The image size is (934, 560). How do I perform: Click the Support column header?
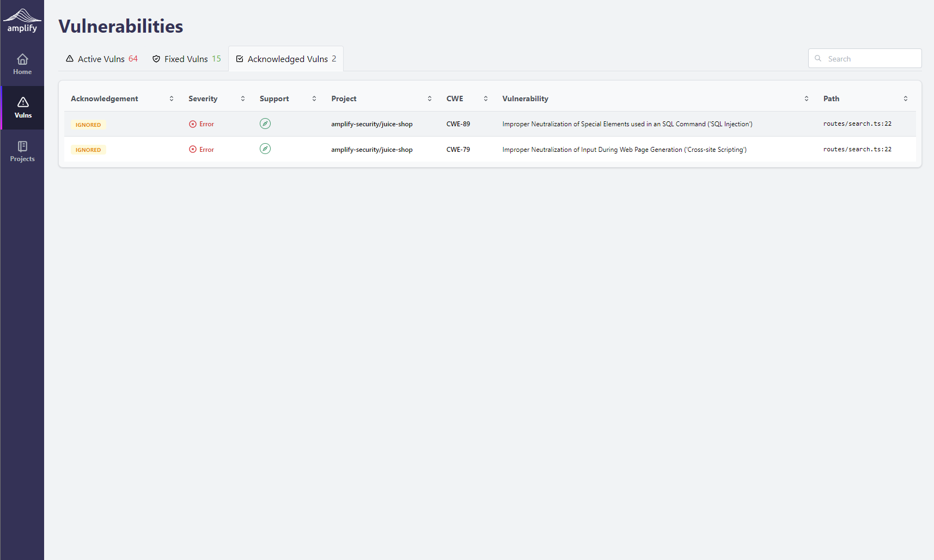[x=274, y=99]
